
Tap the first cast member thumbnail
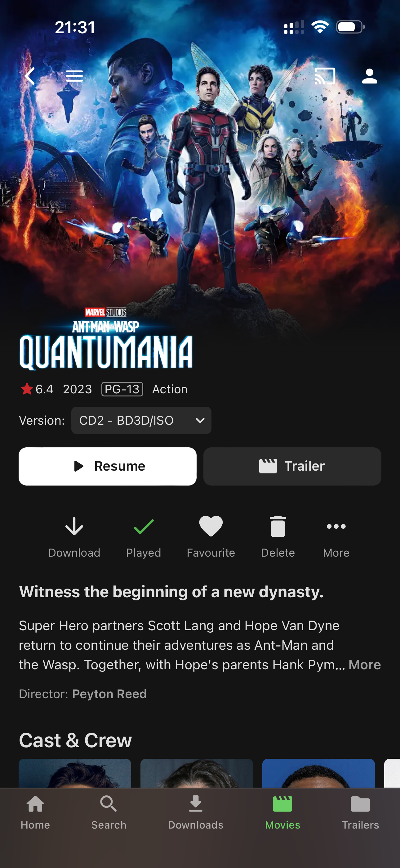(75, 773)
